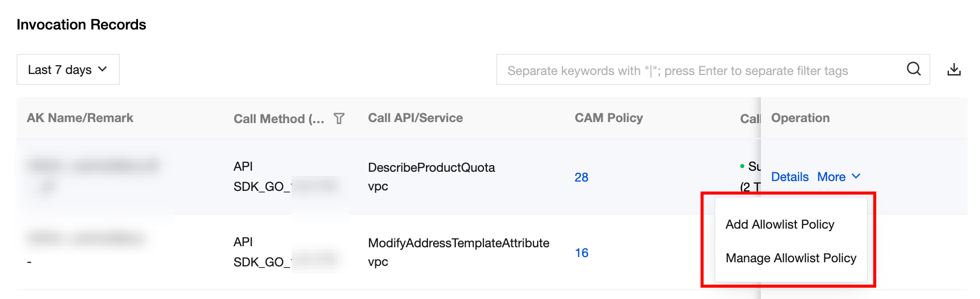
Task: Click the Call API/Service column header
Action: point(415,118)
